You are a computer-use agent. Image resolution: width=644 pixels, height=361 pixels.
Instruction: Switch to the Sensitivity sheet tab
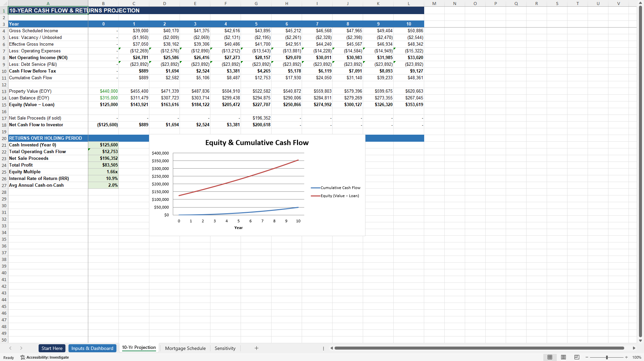(x=225, y=348)
